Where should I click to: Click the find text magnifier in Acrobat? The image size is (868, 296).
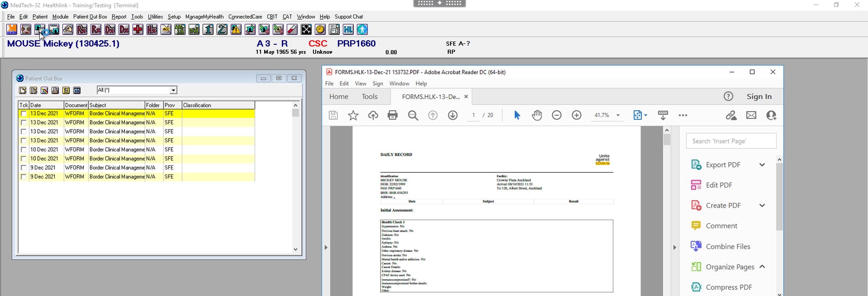(x=413, y=115)
